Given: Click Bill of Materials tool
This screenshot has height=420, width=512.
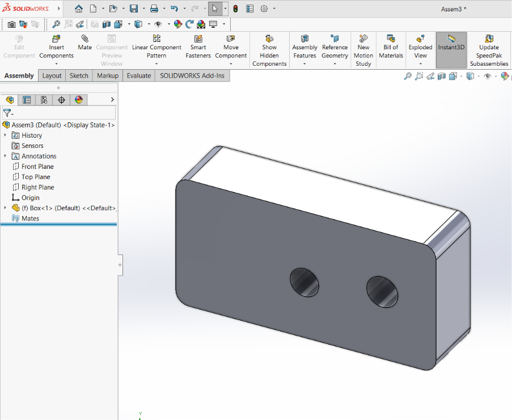Looking at the screenshot, I should click(x=391, y=46).
